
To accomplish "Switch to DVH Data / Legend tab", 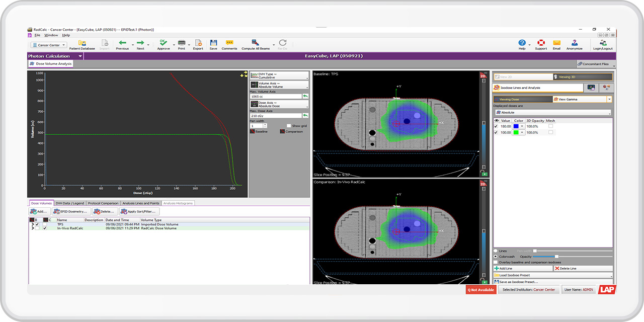I will (x=70, y=203).
